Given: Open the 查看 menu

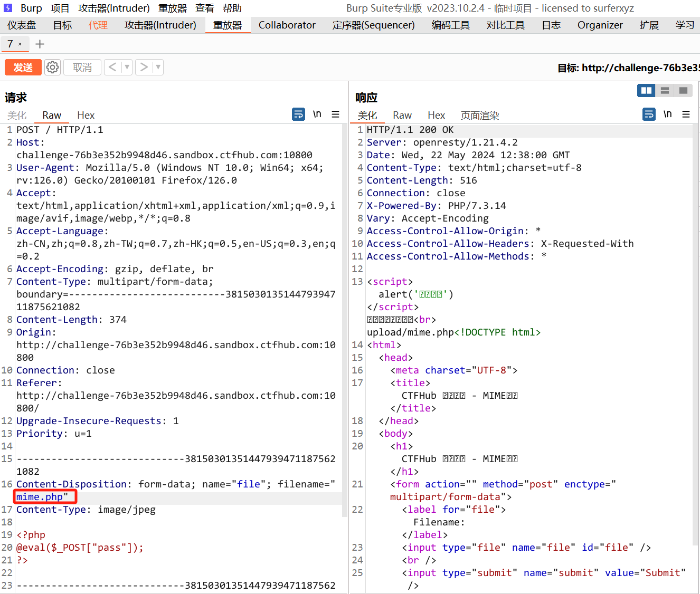Looking at the screenshot, I should [205, 8].
